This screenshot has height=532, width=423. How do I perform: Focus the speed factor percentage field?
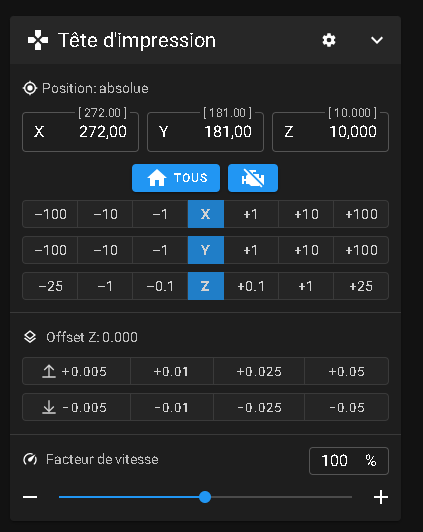pyautogui.click(x=349, y=461)
